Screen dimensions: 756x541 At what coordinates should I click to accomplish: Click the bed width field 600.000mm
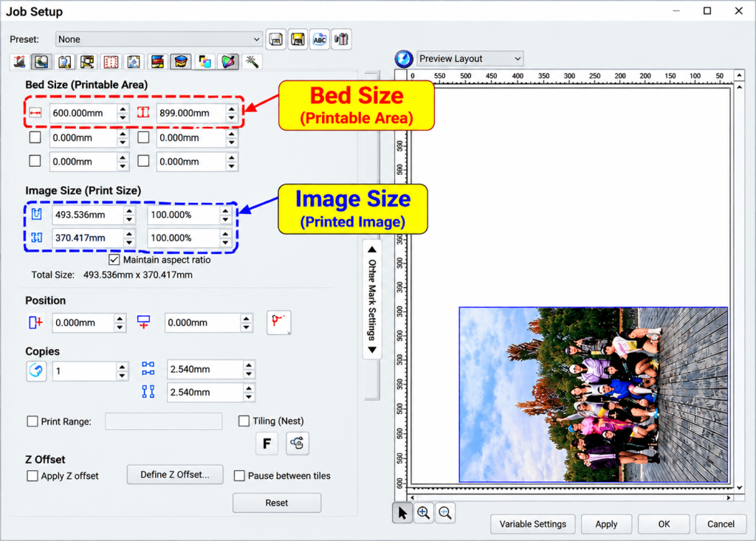tap(83, 113)
